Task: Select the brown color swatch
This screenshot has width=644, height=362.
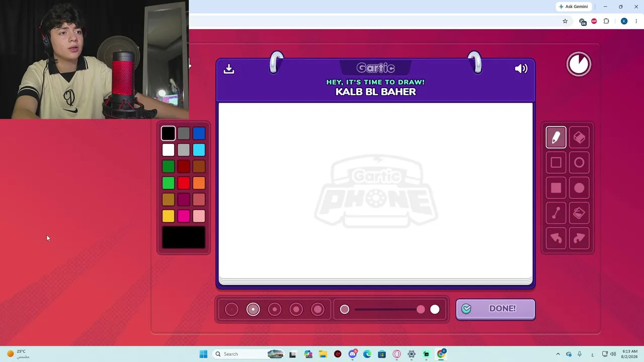Action: point(199,166)
